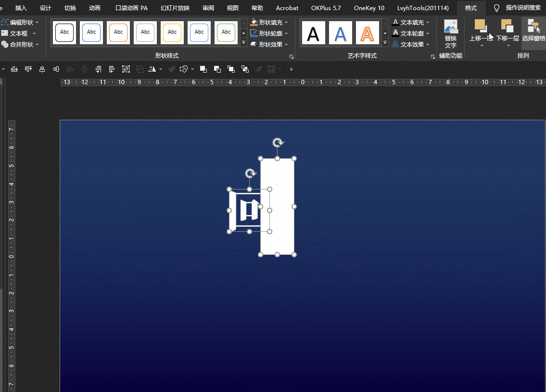
Task: Open the 艺术字样式 dialog launcher
Action: click(x=433, y=56)
